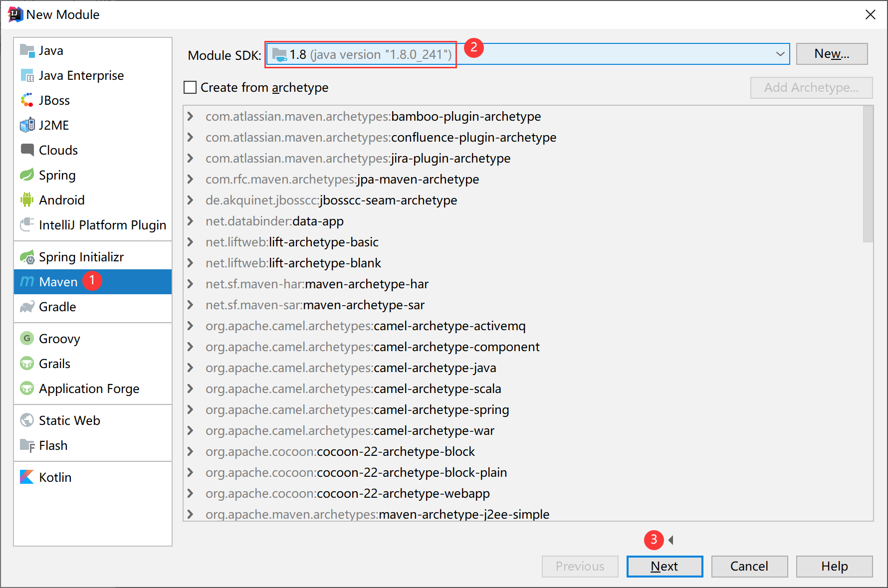The width and height of the screenshot is (888, 588).
Task: Click the Java Enterprise icon
Action: click(26, 75)
